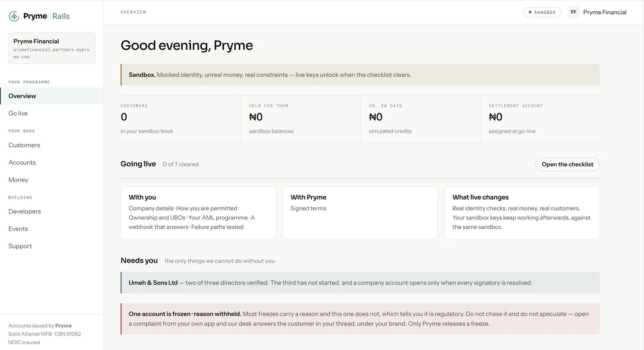Image resolution: width=644 pixels, height=350 pixels.
Task: Click the 'Pryme Rails' brand name
Action: click(46, 16)
